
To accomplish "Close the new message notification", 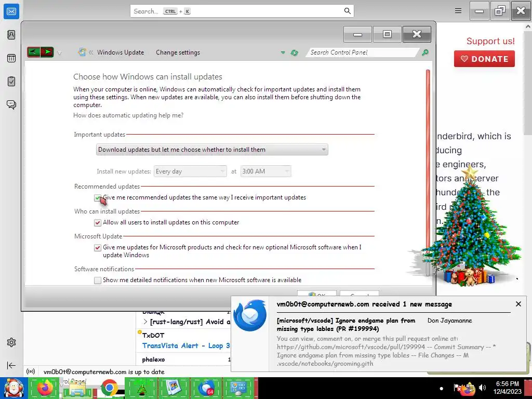I will click(x=518, y=304).
